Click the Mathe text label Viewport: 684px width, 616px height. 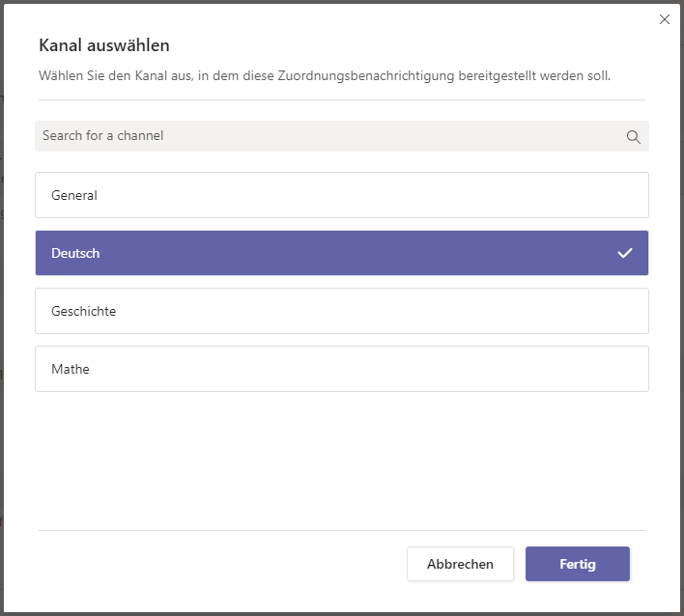pos(71,369)
